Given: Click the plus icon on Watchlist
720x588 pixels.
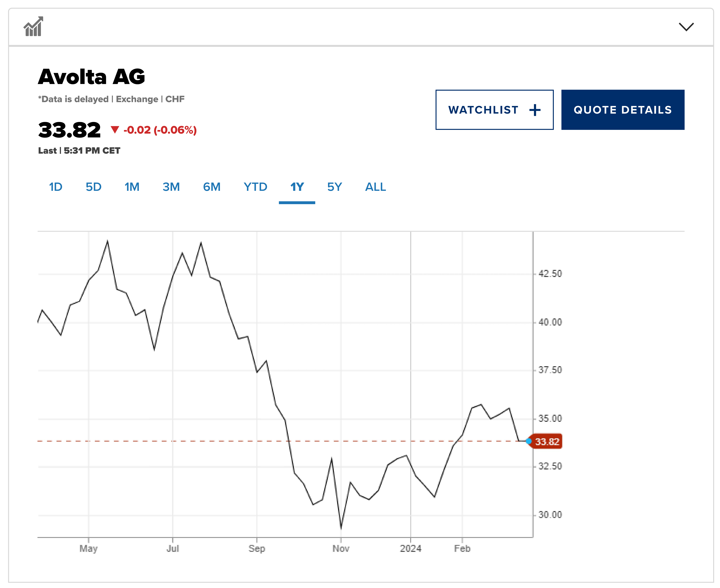Looking at the screenshot, I should click(x=535, y=110).
